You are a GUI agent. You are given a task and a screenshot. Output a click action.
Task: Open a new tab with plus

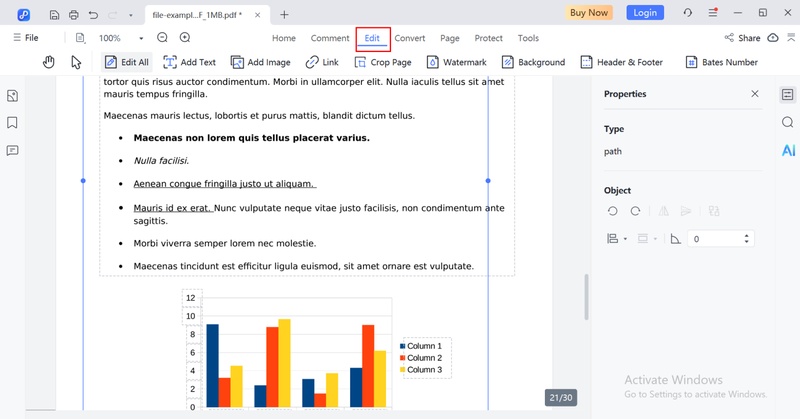tap(284, 15)
